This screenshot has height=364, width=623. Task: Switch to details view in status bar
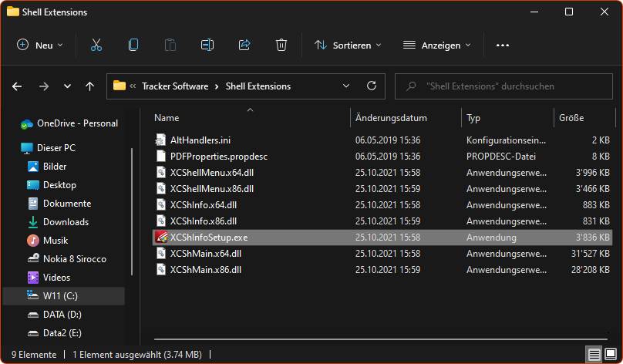(594, 354)
